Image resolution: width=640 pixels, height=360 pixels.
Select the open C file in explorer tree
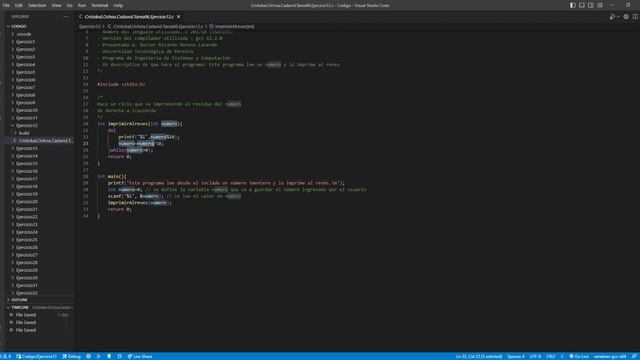40,140
